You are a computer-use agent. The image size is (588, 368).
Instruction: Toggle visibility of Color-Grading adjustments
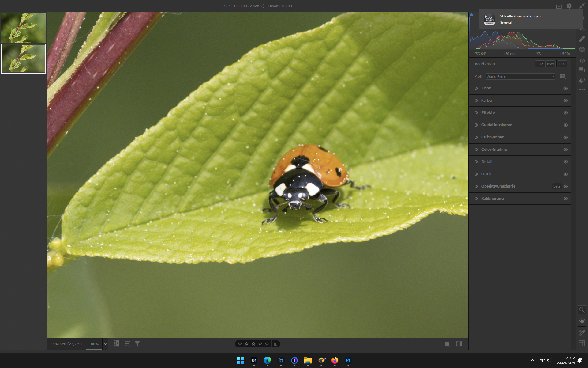[565, 150]
